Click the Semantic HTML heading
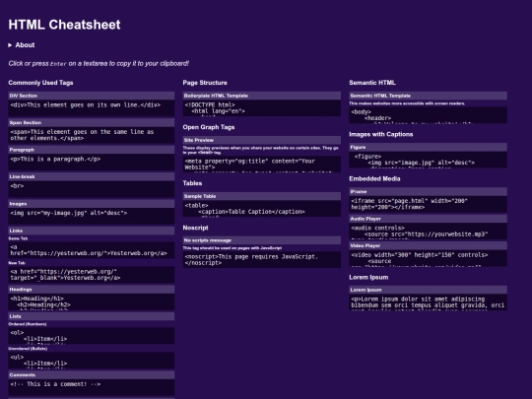Viewport: 532px width, 399px height. point(372,83)
